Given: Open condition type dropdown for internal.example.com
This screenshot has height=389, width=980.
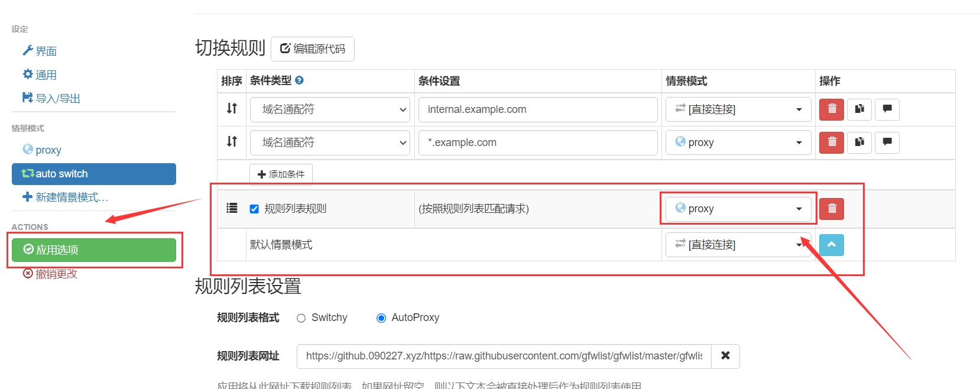Looking at the screenshot, I should tap(330, 109).
